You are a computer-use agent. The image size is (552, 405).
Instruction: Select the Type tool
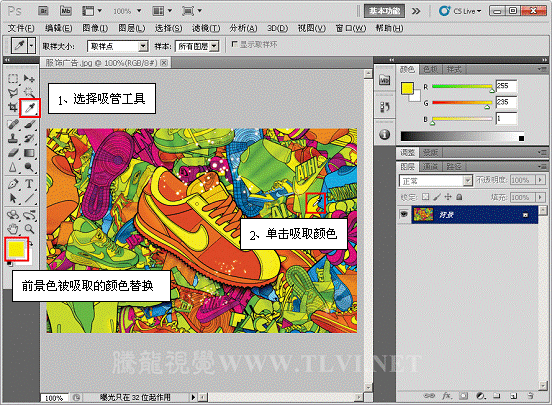point(29,183)
